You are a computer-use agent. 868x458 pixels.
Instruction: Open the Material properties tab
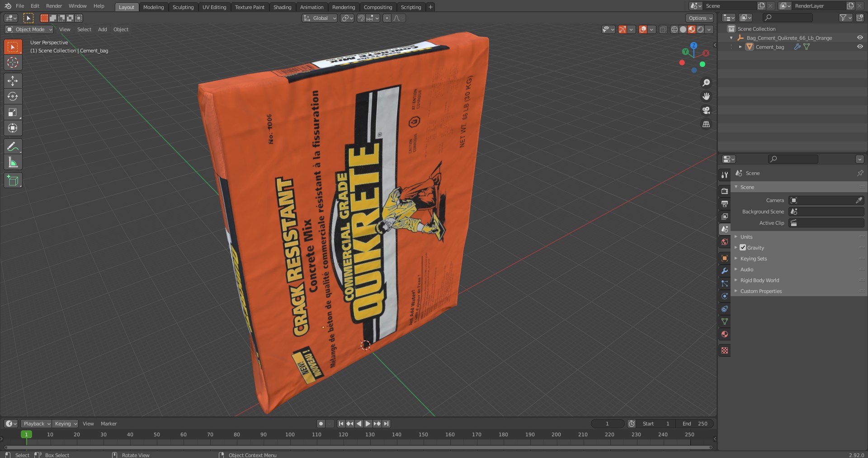[725, 334]
